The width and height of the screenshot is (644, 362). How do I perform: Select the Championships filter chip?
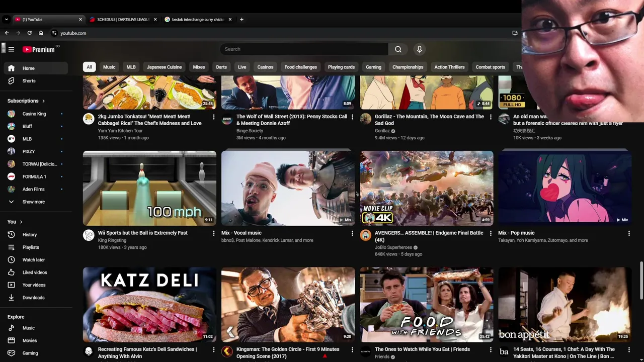[408, 67]
